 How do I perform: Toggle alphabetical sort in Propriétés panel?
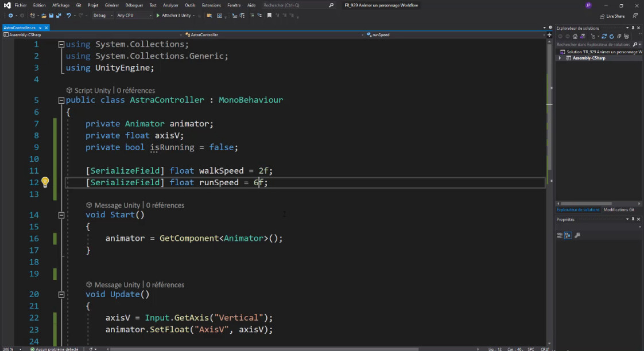click(568, 235)
